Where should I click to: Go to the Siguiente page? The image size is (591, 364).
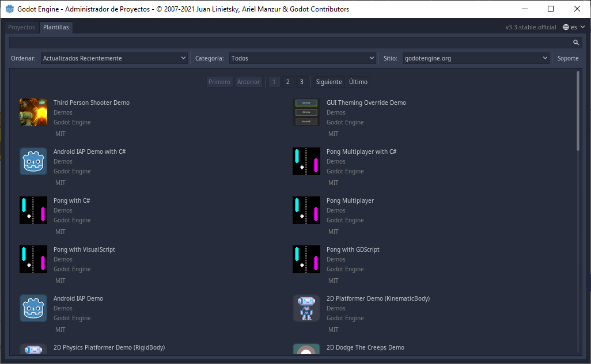pos(329,82)
